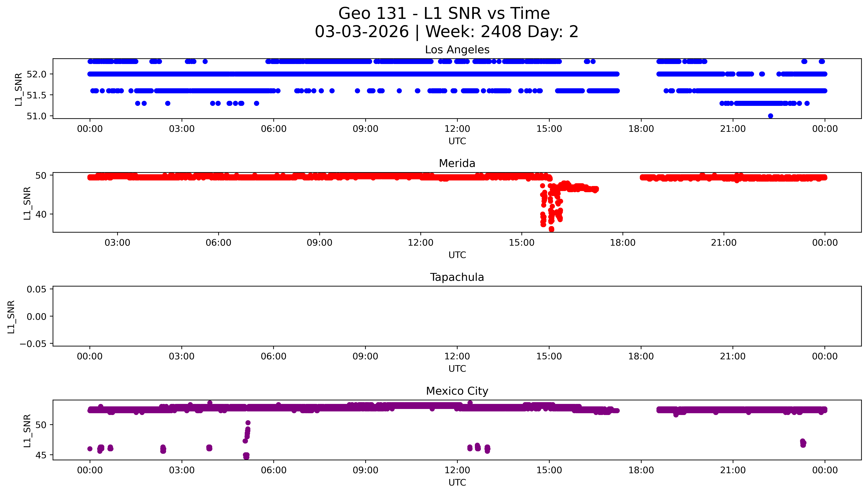Click the purple outlier near 50 in Mexico City
This screenshot has height=494, width=868.
pos(248,423)
